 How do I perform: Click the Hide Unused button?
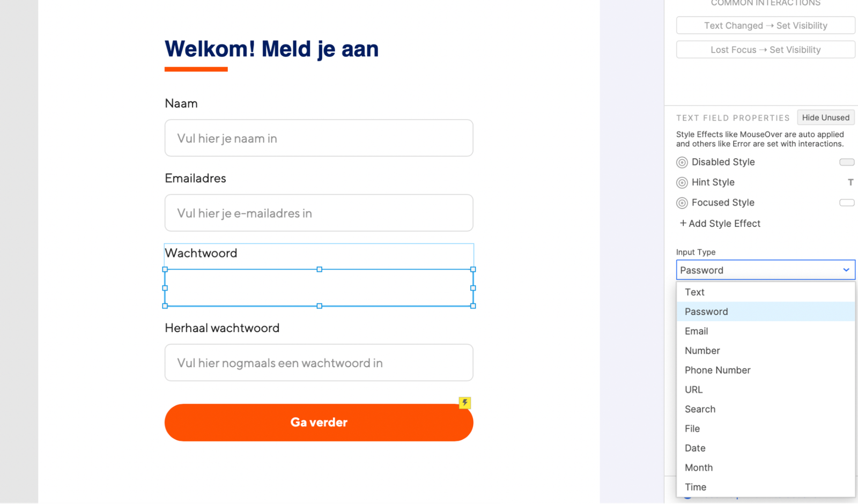coord(825,117)
